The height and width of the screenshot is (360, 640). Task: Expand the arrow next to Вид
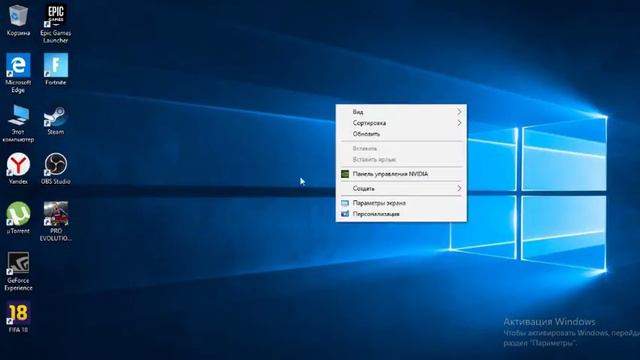[459, 111]
